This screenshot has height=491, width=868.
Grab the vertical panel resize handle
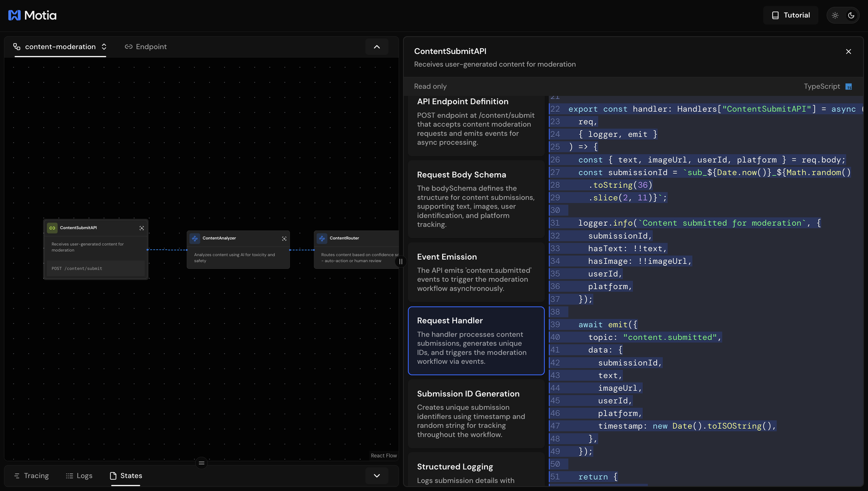401,261
